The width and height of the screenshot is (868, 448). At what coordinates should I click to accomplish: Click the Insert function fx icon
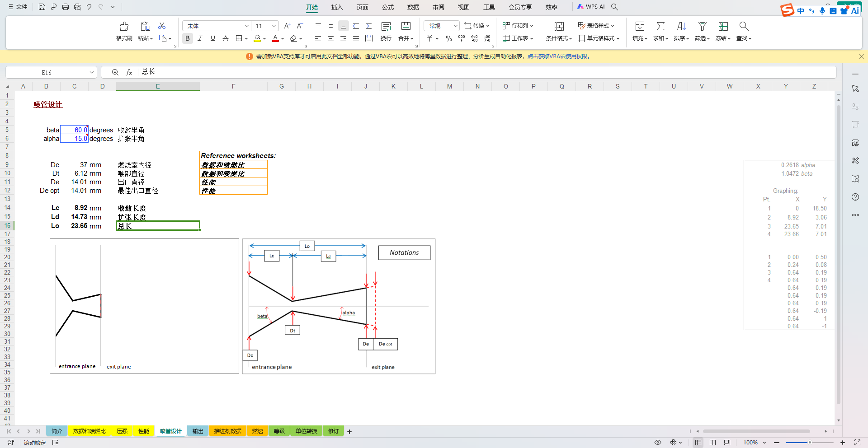click(x=129, y=72)
